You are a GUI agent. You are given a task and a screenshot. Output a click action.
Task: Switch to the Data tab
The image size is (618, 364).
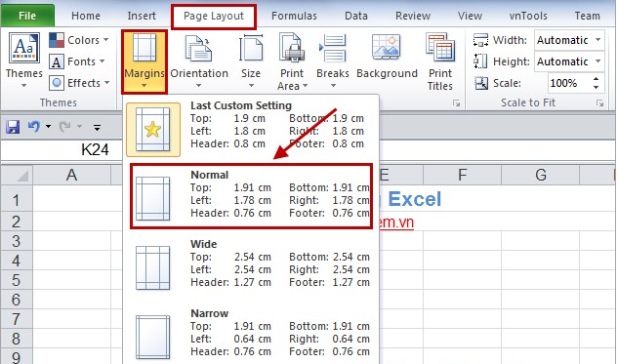point(356,16)
